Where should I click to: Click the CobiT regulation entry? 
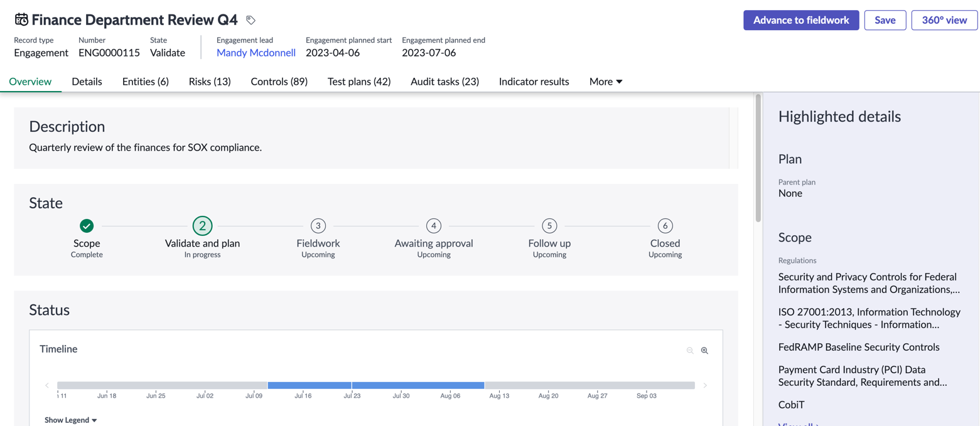[x=791, y=405]
